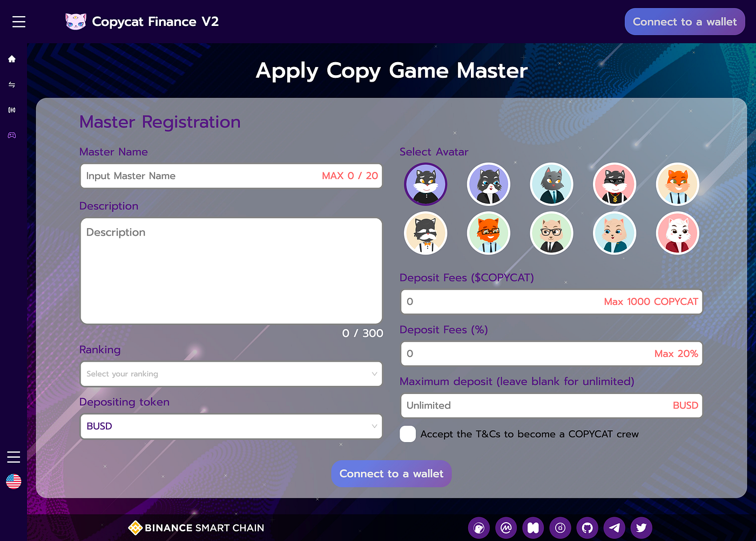Accept the T&Cs checkbox
The height and width of the screenshot is (541, 756).
(408, 434)
